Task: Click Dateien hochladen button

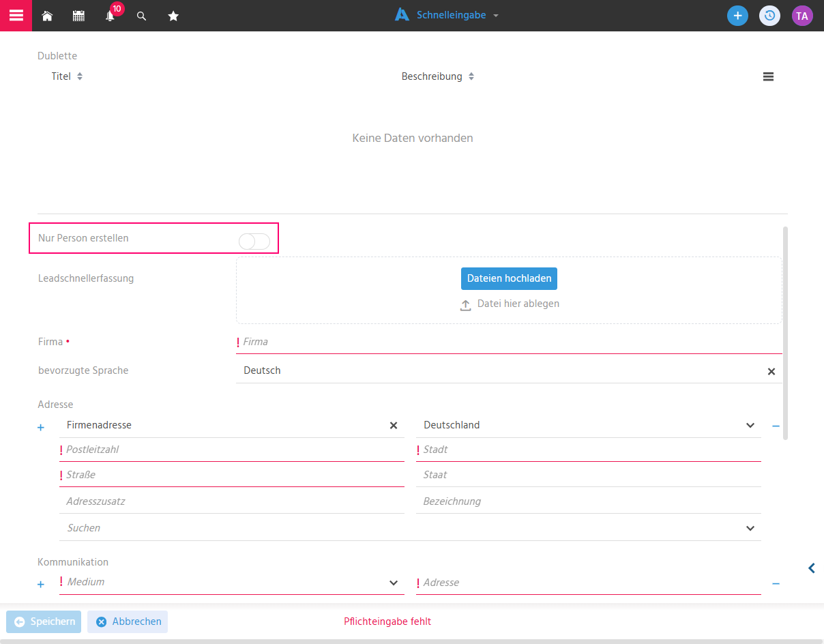Action: click(x=510, y=278)
